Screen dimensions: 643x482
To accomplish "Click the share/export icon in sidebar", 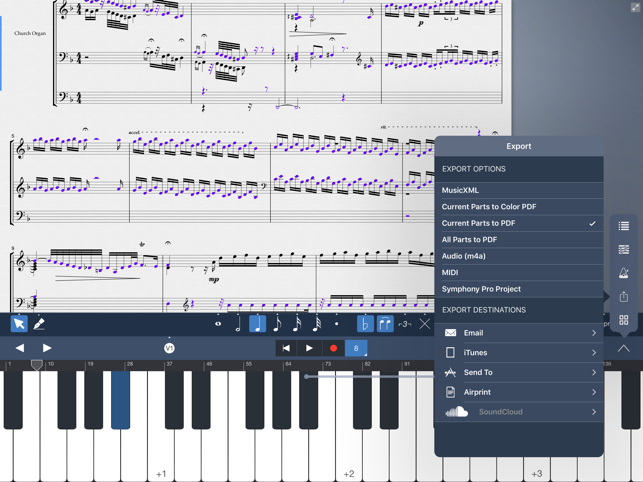I will click(x=624, y=297).
